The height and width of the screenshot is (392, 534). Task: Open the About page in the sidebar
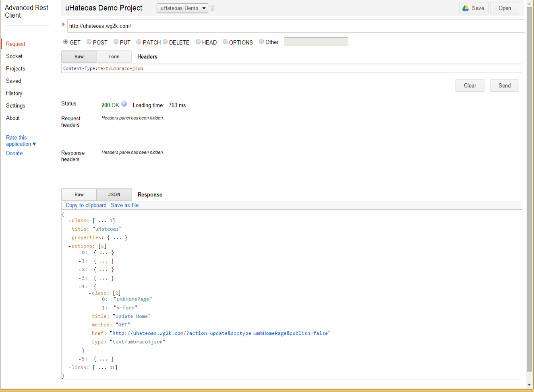point(13,118)
